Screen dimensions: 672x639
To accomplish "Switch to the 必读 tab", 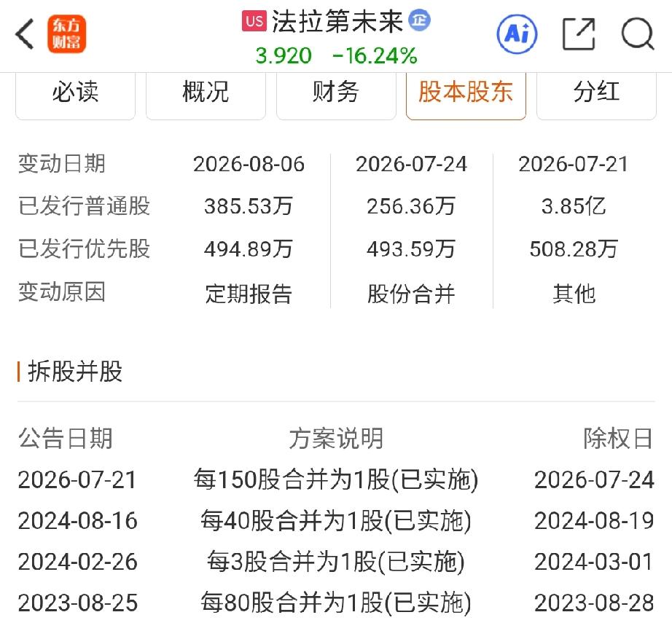I will point(75,92).
